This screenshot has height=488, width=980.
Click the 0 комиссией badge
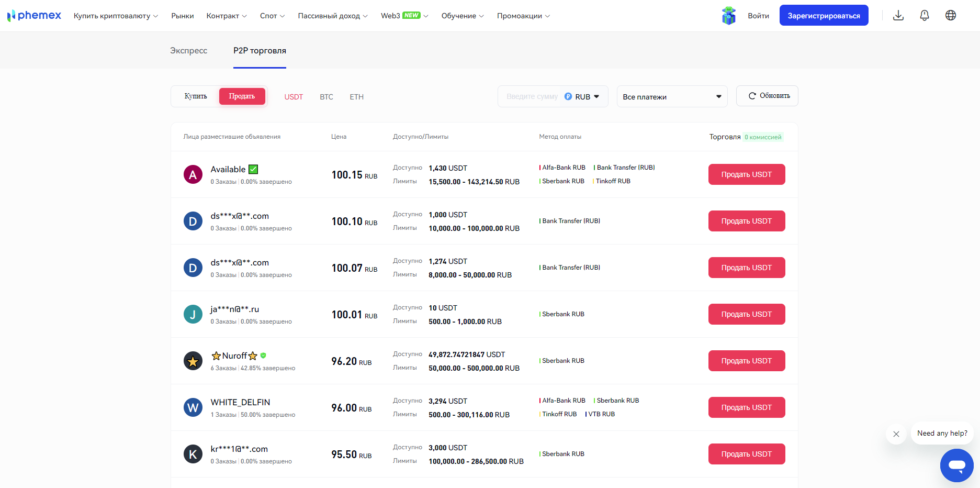pos(763,137)
